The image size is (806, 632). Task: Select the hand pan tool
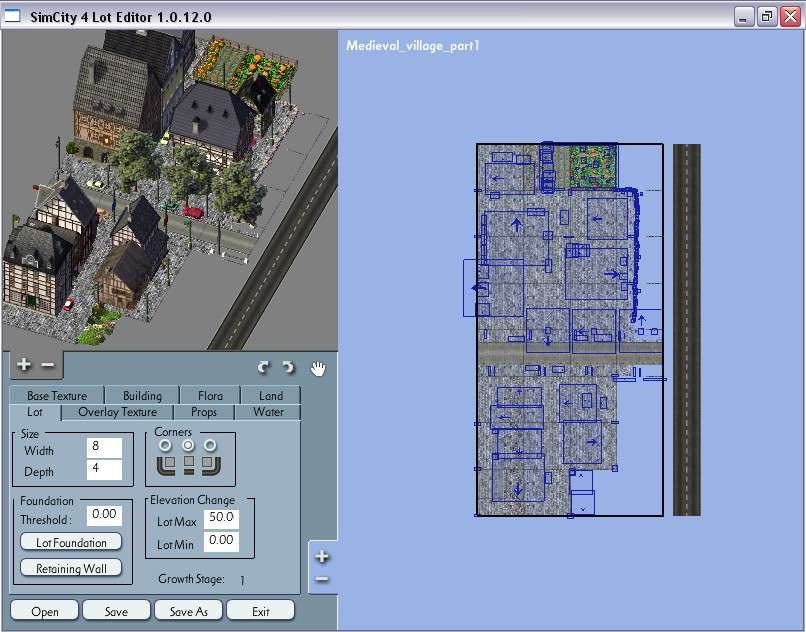(x=318, y=368)
